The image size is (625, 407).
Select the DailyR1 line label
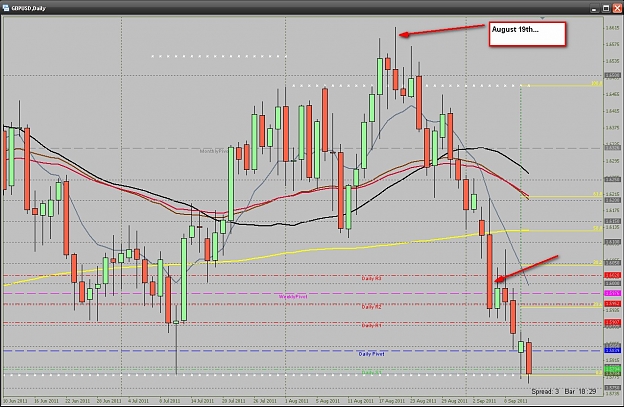(x=371, y=325)
